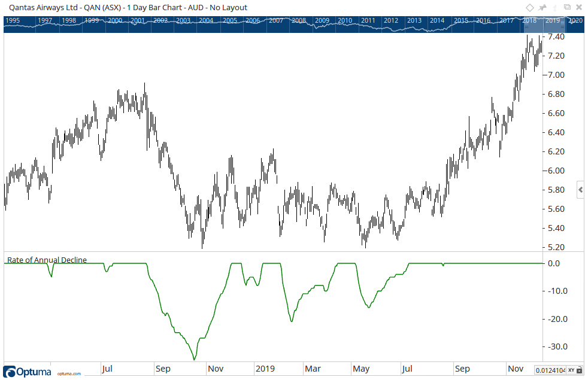
Task: Click the 7.00 price scale label
Action: [556, 75]
